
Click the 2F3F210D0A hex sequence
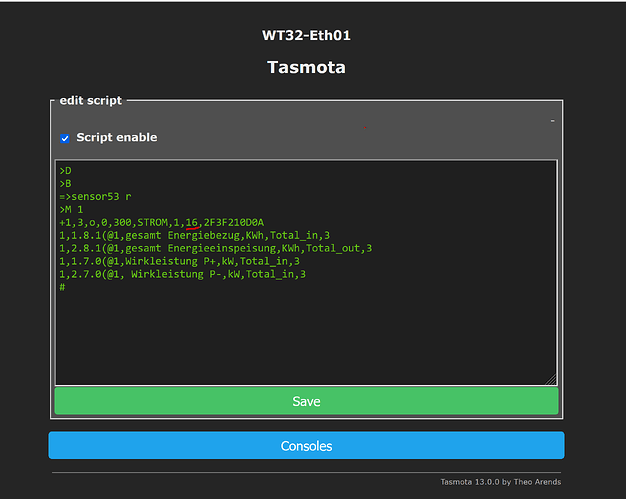tap(234, 222)
